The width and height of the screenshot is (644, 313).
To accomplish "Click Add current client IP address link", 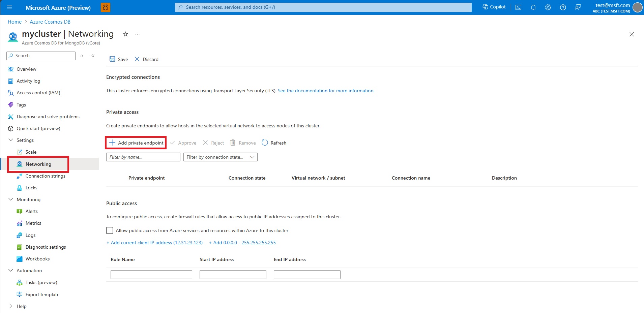I will [154, 242].
